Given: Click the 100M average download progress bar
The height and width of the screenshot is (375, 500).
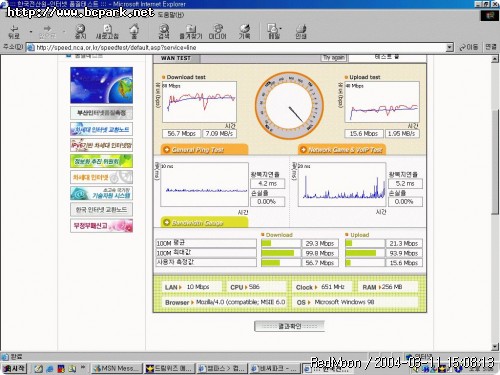Looking at the screenshot, I should click(x=281, y=243).
